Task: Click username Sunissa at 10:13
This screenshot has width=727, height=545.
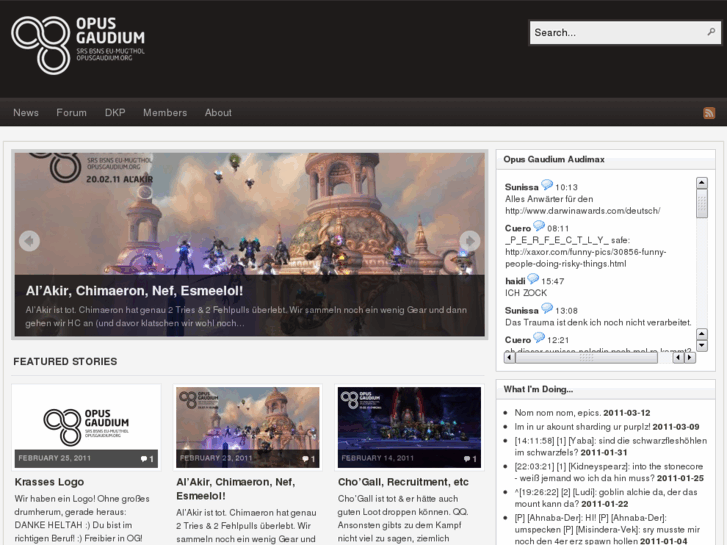Action: tap(522, 187)
